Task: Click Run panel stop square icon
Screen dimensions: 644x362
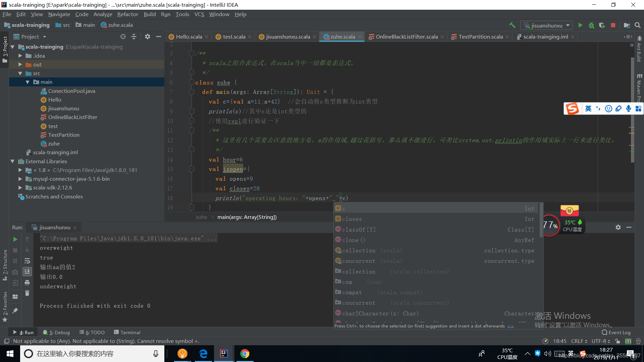Action: 15,250
